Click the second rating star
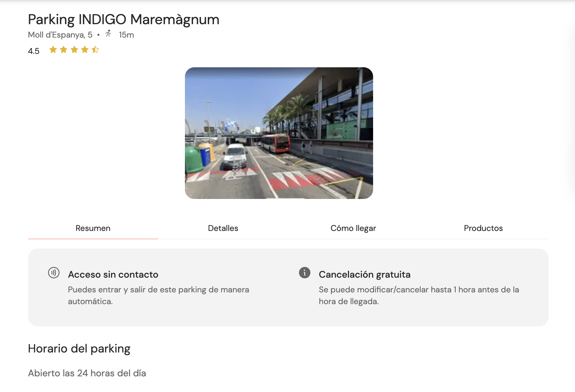This screenshot has height=392, width=575. [64, 50]
